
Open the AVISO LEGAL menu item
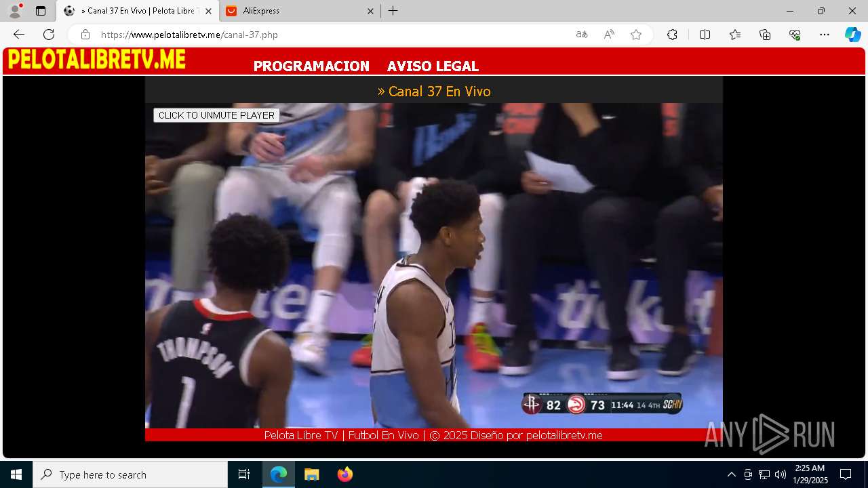[433, 66]
